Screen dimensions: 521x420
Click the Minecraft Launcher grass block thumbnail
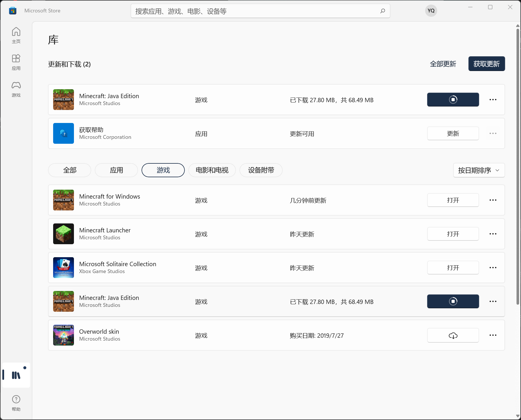pyautogui.click(x=64, y=234)
